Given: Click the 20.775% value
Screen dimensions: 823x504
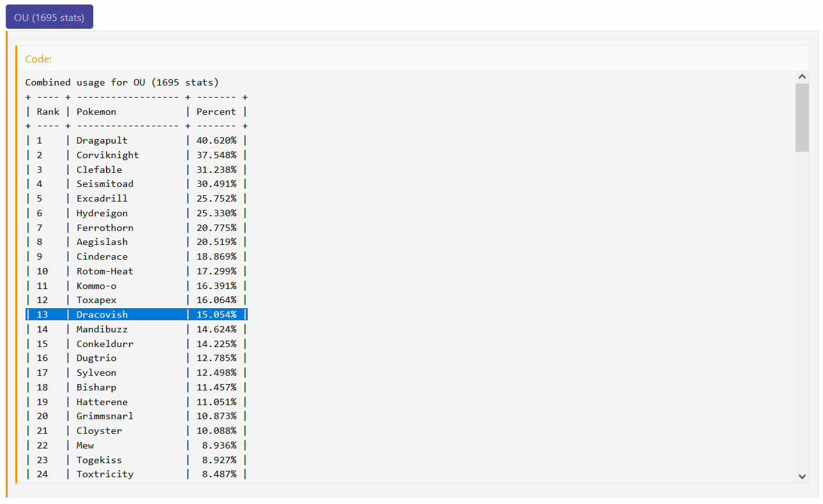Looking at the screenshot, I should (216, 228).
